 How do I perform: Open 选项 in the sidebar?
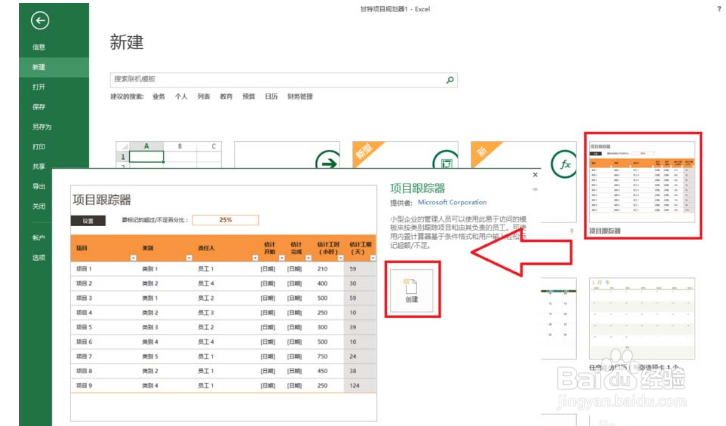pos(39,257)
